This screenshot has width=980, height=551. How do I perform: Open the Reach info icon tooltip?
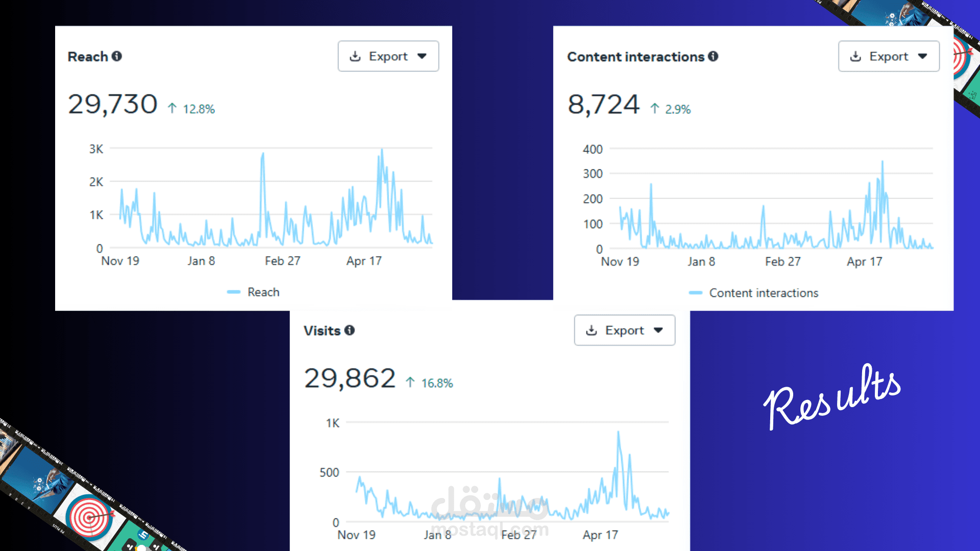click(117, 56)
